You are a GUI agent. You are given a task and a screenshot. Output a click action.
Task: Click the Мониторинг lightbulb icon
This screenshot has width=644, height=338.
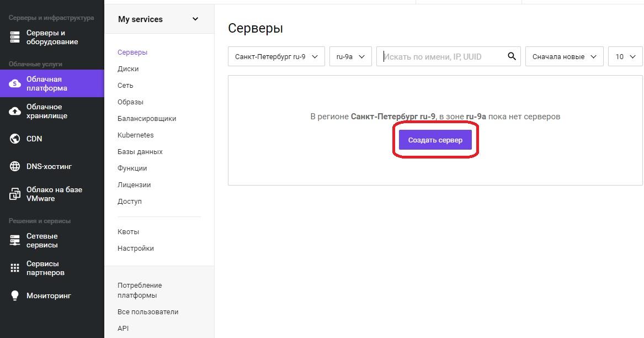15,295
